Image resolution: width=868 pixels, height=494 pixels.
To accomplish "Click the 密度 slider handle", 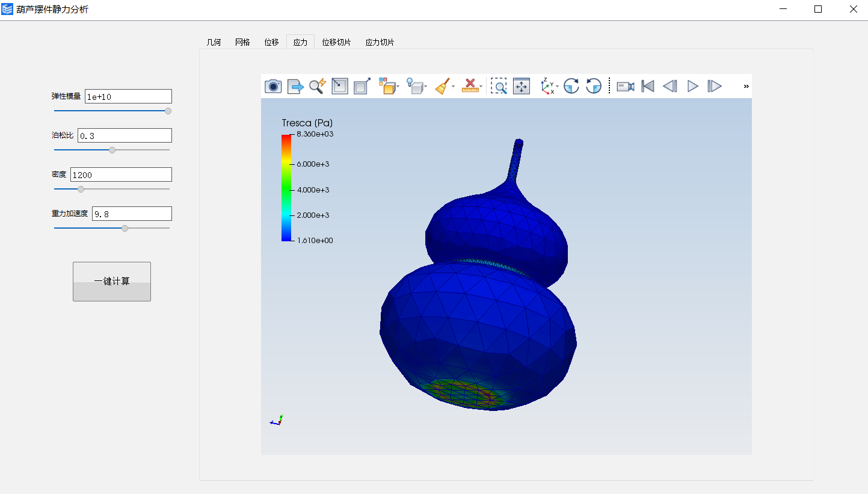I will tap(81, 189).
